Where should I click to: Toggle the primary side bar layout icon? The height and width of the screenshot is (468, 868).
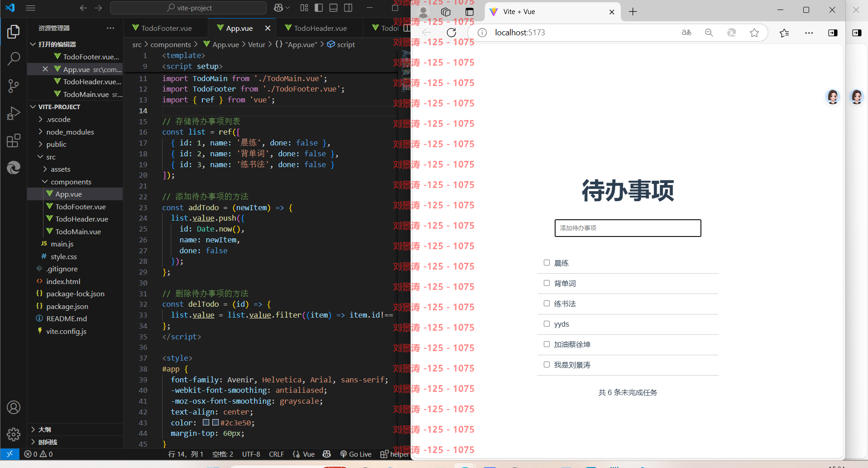click(x=319, y=8)
